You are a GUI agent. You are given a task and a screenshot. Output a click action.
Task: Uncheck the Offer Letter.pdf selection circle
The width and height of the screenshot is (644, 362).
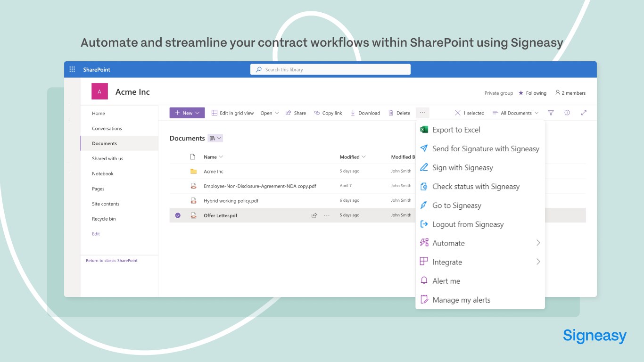click(178, 215)
